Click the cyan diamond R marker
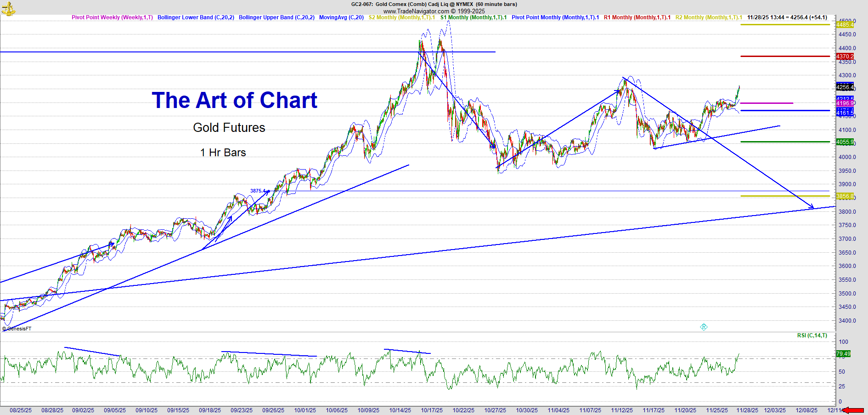 pos(704,327)
